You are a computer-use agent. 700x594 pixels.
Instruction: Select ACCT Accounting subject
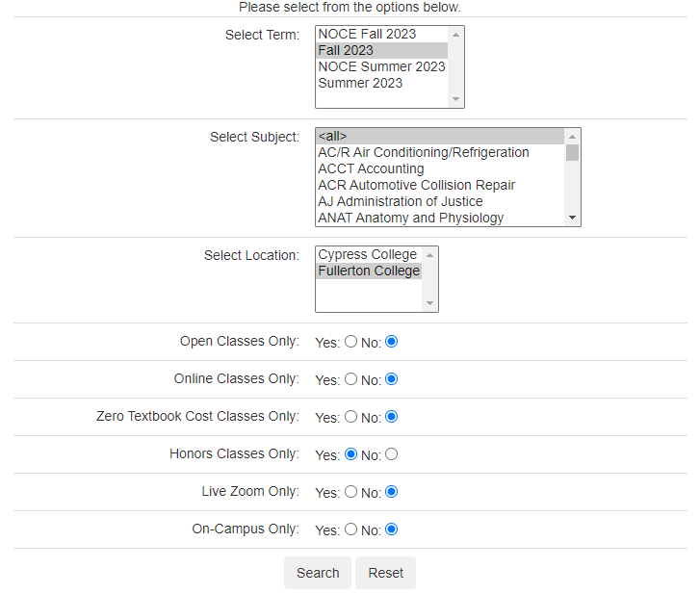click(440, 168)
